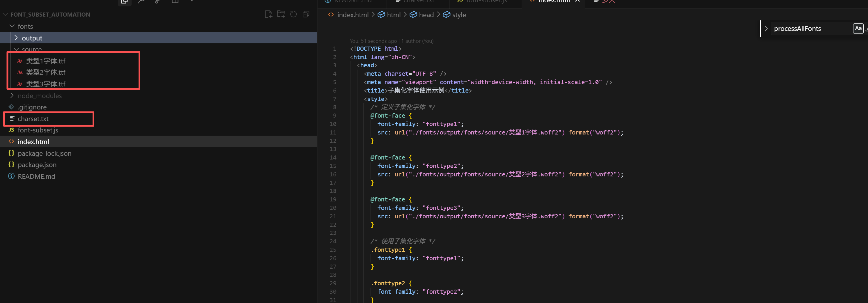868x303 pixels.
Task: Open 类型3字体.ttf font file
Action: click(45, 84)
